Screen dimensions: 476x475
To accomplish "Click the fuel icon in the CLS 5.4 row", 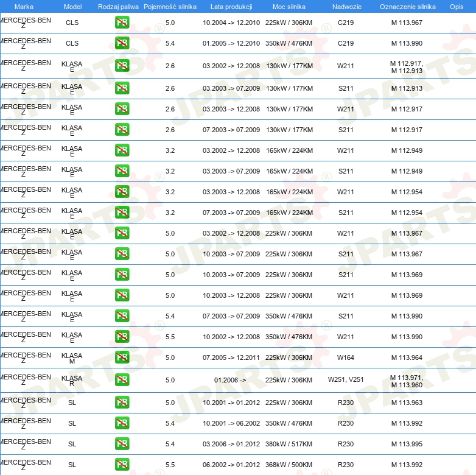I will coord(122,44).
